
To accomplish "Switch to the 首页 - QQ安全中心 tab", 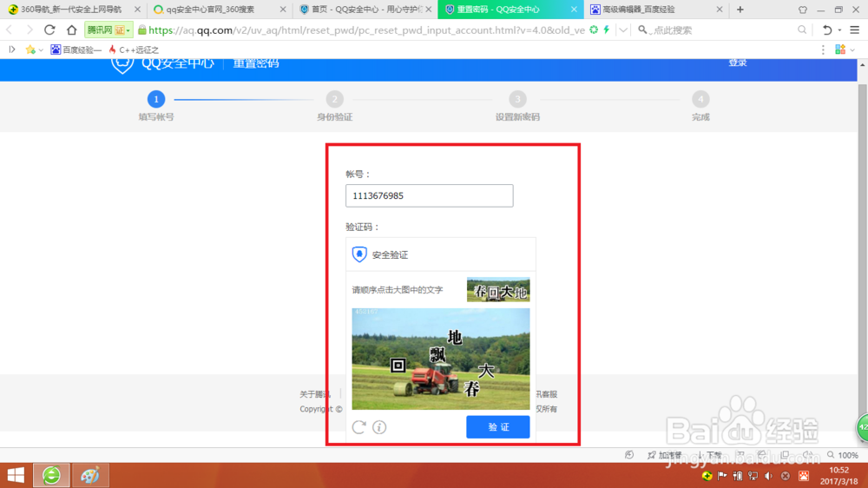I will click(x=360, y=10).
